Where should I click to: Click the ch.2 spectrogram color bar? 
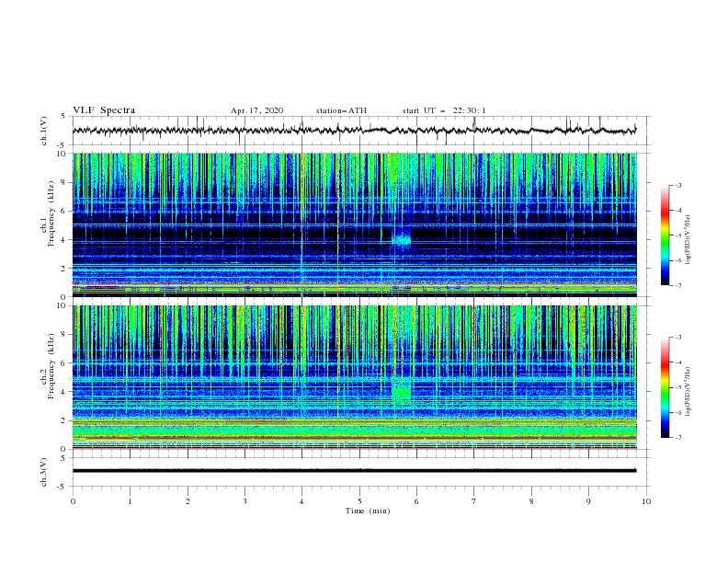pos(665,387)
